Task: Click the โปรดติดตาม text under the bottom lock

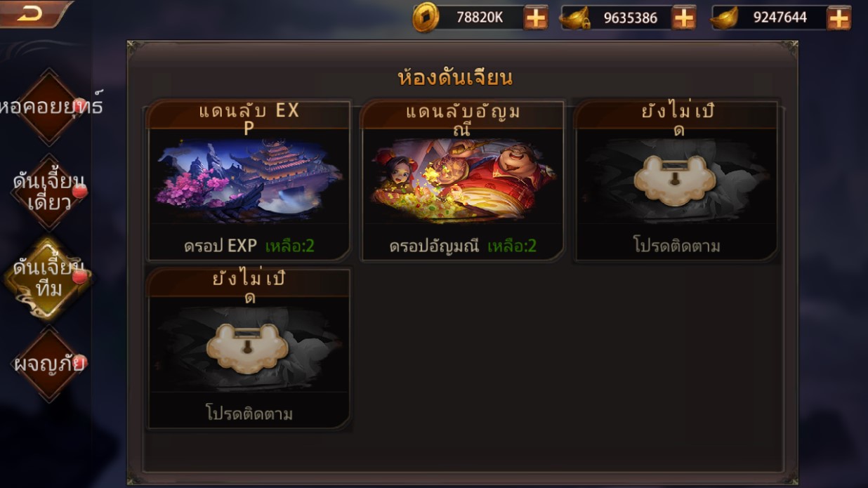Action: (249, 414)
